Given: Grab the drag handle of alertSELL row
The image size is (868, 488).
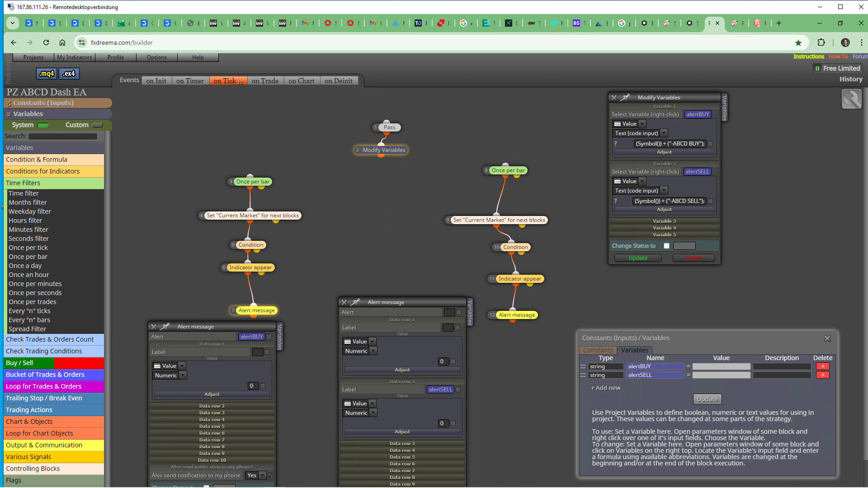Looking at the screenshot, I should [583, 375].
